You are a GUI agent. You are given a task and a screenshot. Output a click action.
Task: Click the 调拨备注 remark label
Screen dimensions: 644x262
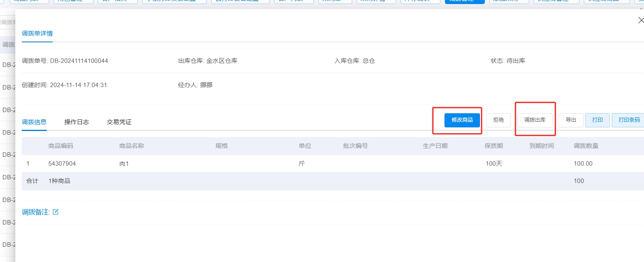coord(35,212)
